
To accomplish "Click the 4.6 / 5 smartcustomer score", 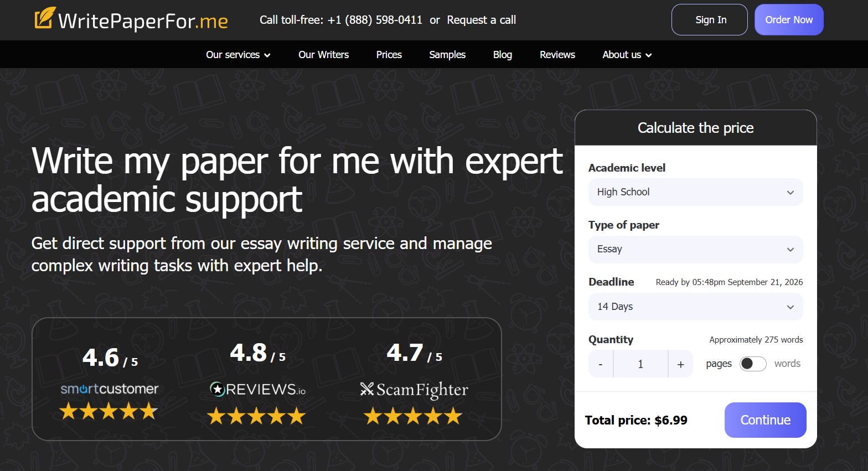I will (110, 358).
